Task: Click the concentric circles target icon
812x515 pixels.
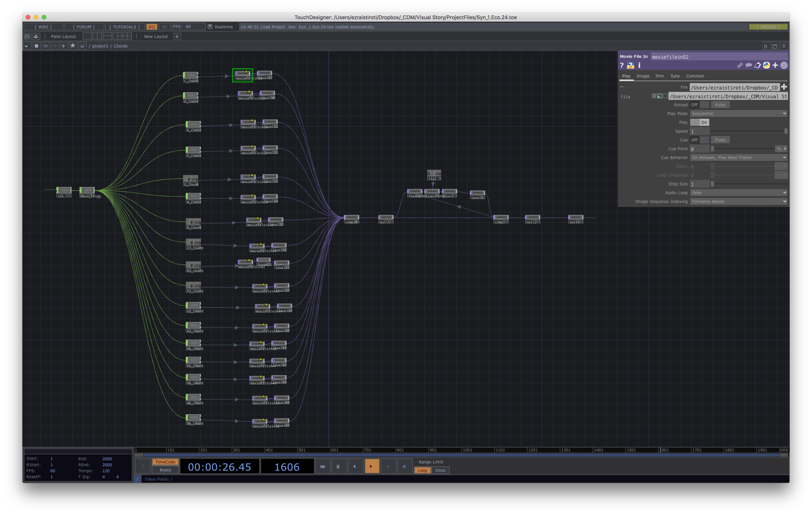Action: click(784, 65)
